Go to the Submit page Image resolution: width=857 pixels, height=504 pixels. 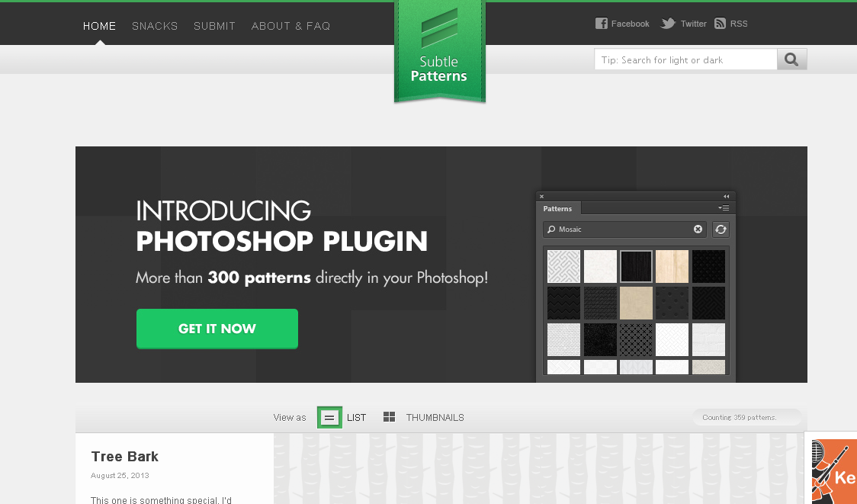click(214, 26)
